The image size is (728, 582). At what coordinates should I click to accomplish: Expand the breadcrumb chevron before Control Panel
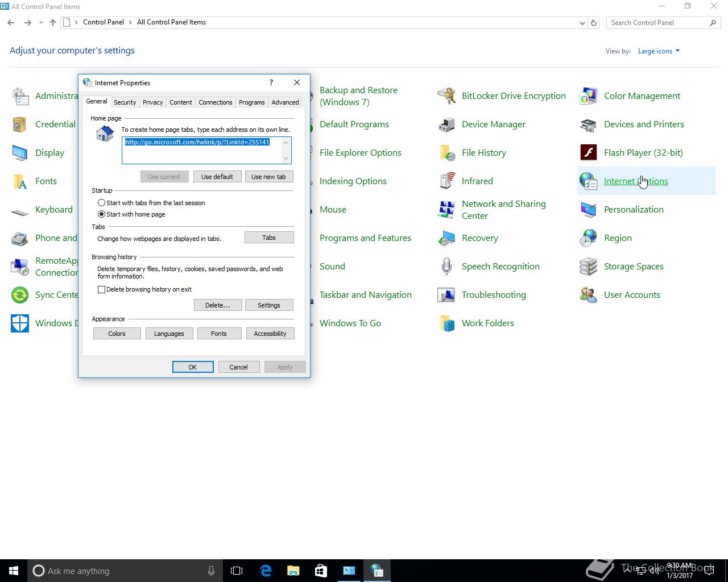click(76, 22)
